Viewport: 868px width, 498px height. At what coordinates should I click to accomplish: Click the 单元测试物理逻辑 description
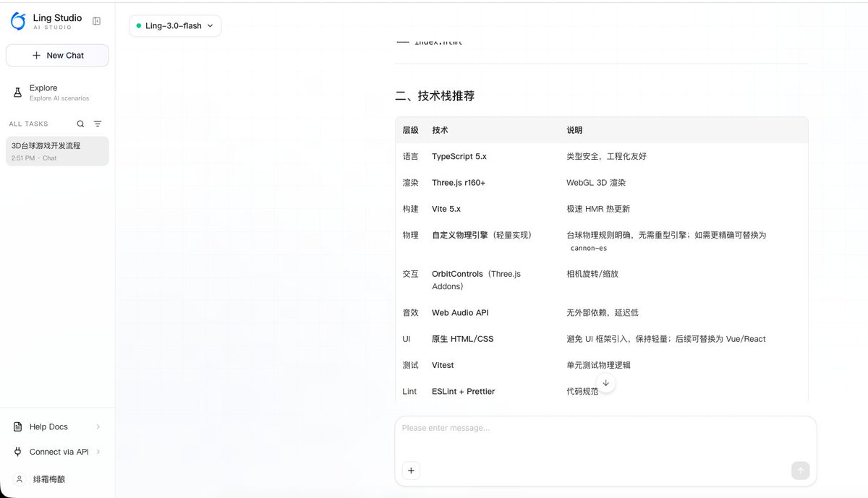point(598,365)
